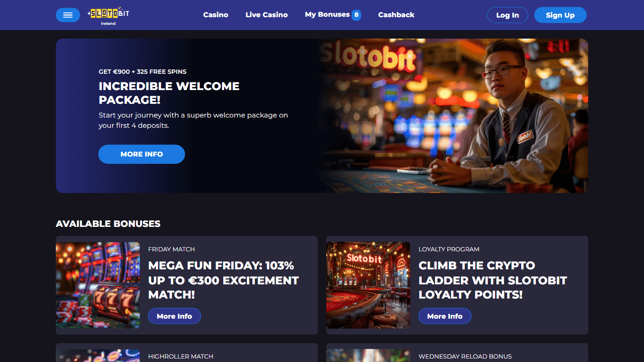
Task: Open the hamburger menu button
Action: point(68,15)
